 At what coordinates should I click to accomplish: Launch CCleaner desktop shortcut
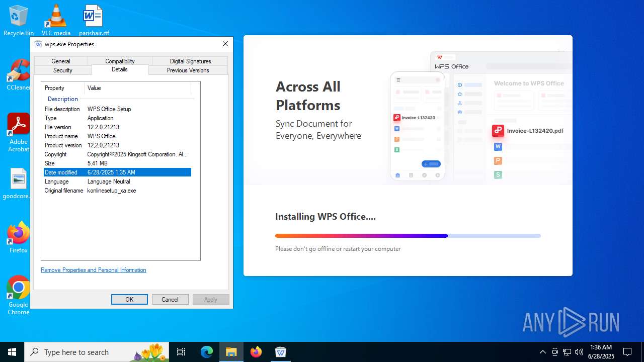coord(19,75)
